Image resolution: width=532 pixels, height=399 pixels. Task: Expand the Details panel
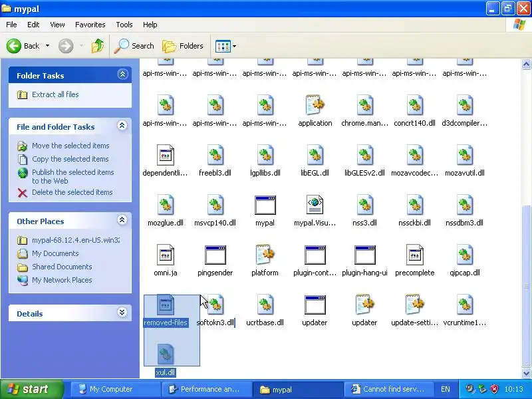coord(122,312)
